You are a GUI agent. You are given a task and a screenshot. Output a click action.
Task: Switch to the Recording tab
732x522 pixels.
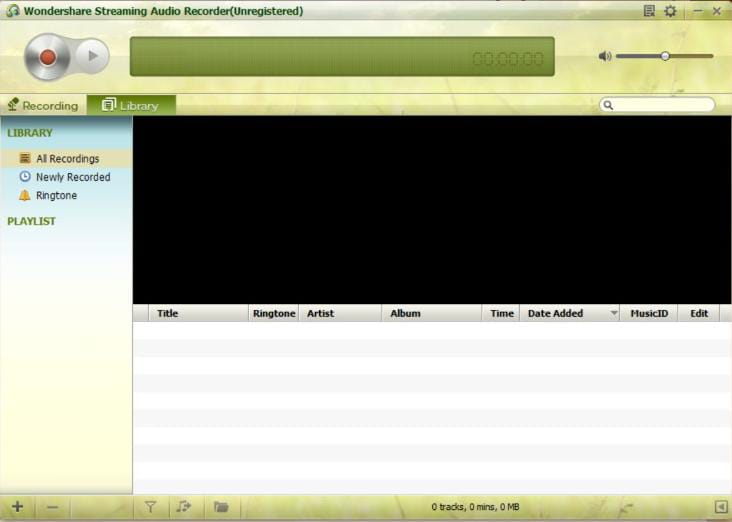point(43,105)
